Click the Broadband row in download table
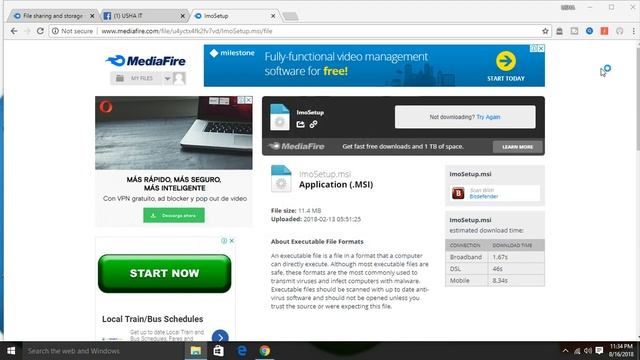The height and width of the screenshot is (360, 640). click(495, 257)
